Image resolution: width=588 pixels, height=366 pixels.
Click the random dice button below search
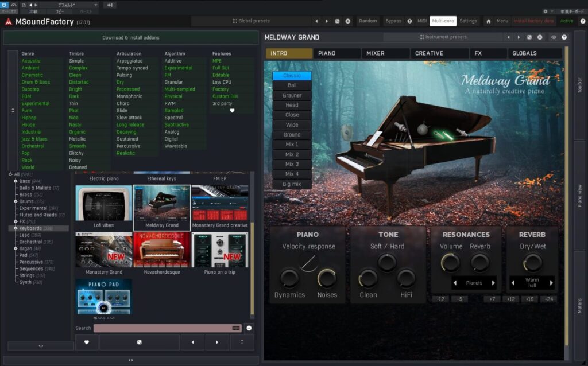(139, 342)
